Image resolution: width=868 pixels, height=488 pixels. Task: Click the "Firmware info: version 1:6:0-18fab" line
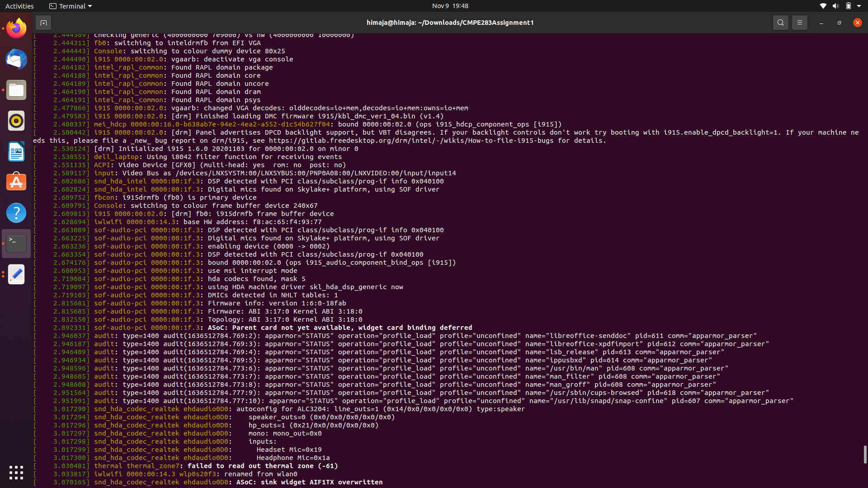[190, 303]
